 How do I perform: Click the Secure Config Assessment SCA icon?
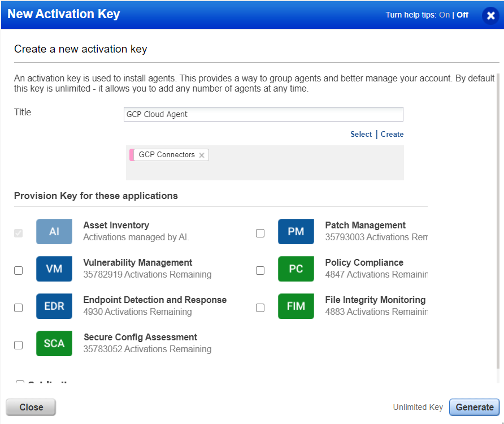pyautogui.click(x=54, y=343)
